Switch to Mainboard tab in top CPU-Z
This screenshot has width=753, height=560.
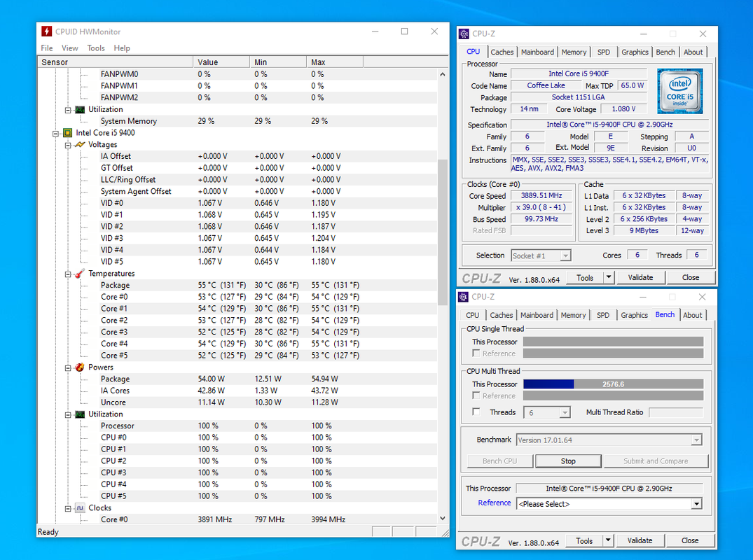[537, 52]
